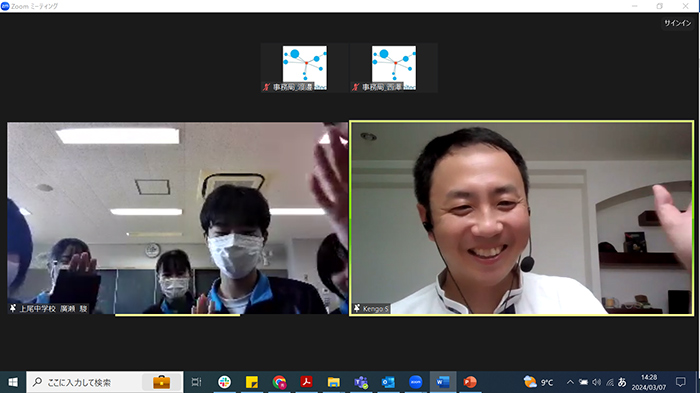The width and height of the screenshot is (700, 393).
Task: Click the muted mic icon on first 事務局 tile
Action: [267, 87]
